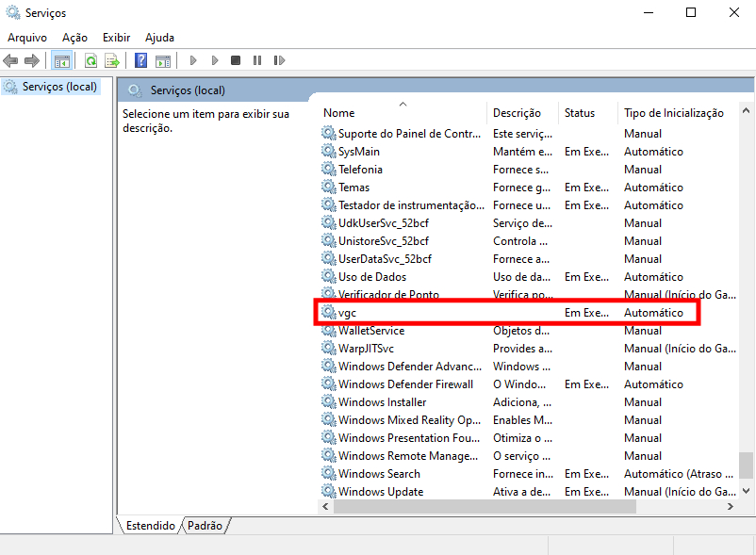Click the Restart Service toolbar icon
756x555 pixels.
tap(279, 61)
